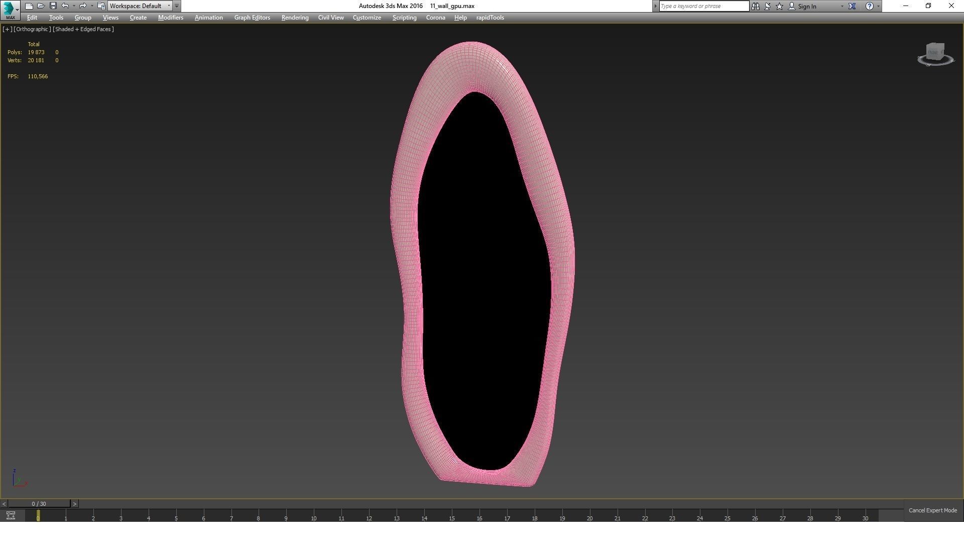The width and height of the screenshot is (964, 560).
Task: Click the Save File floppy icon
Action: (x=53, y=6)
